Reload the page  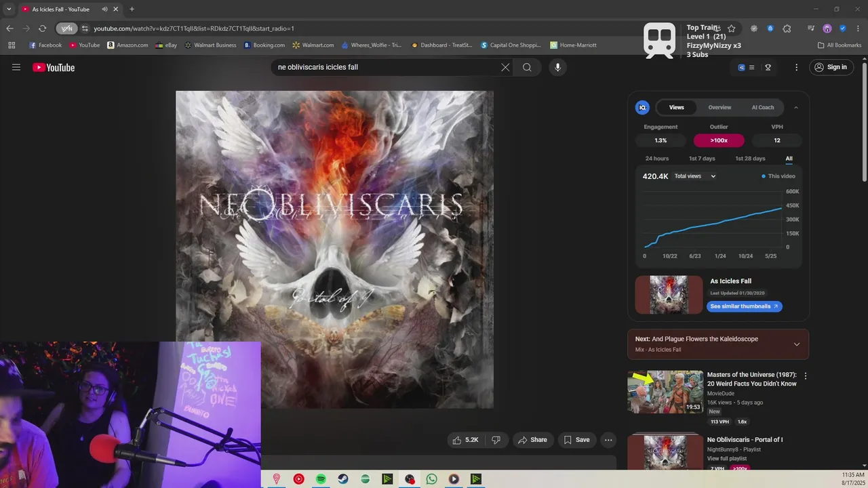click(42, 28)
